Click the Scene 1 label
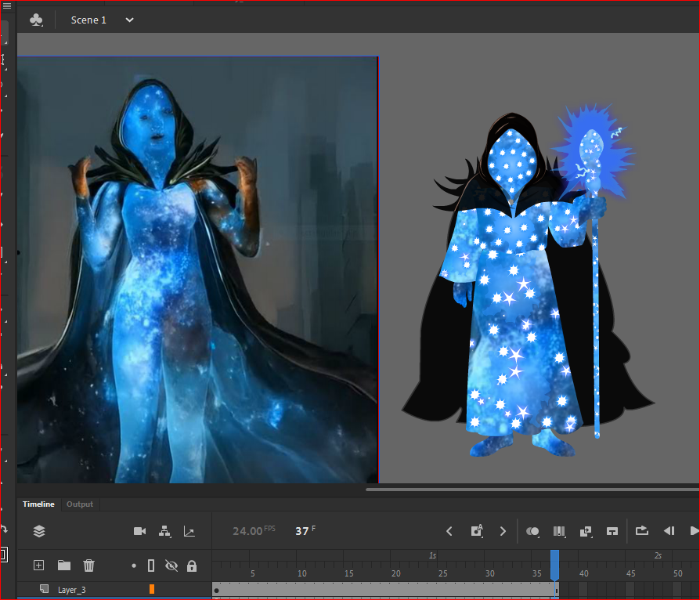Image resolution: width=700 pixels, height=600 pixels. click(x=88, y=20)
